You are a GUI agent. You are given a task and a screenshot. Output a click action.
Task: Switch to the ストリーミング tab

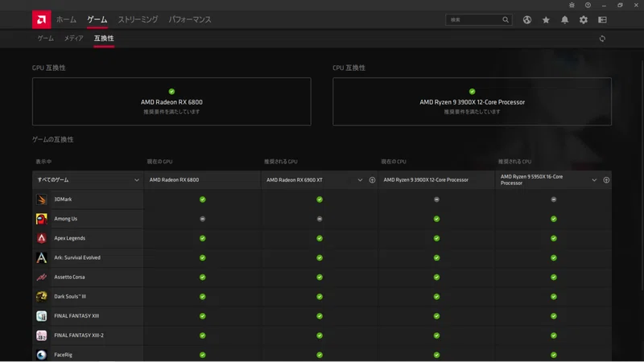coord(138,19)
